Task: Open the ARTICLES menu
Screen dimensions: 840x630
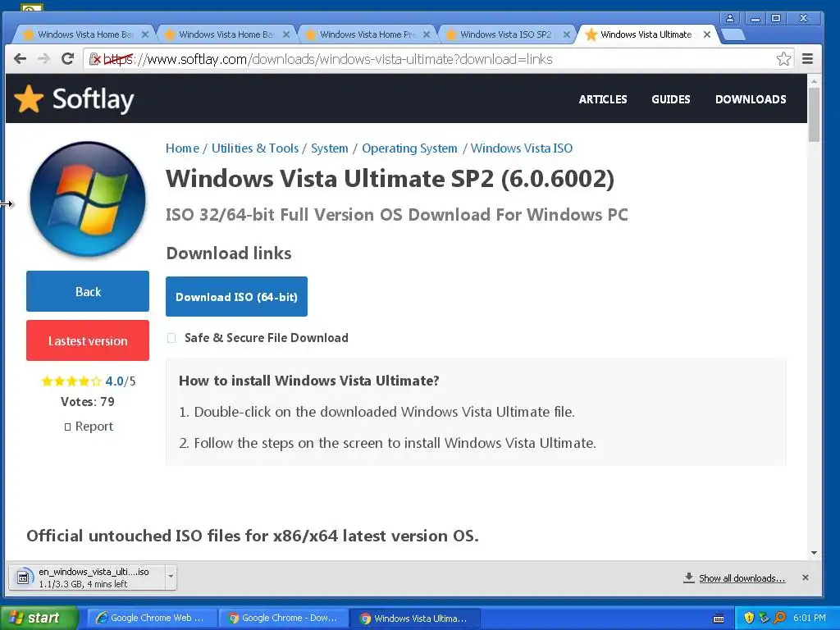Action: coord(603,99)
